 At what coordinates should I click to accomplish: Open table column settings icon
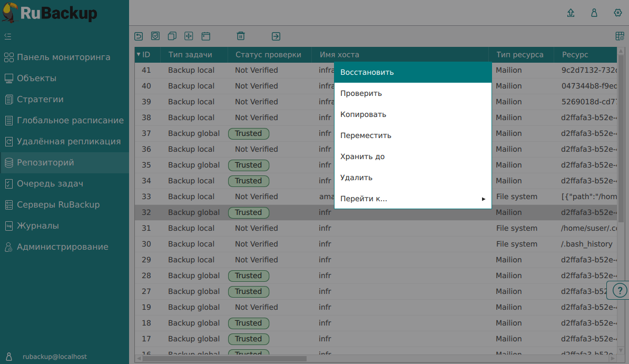click(x=620, y=36)
